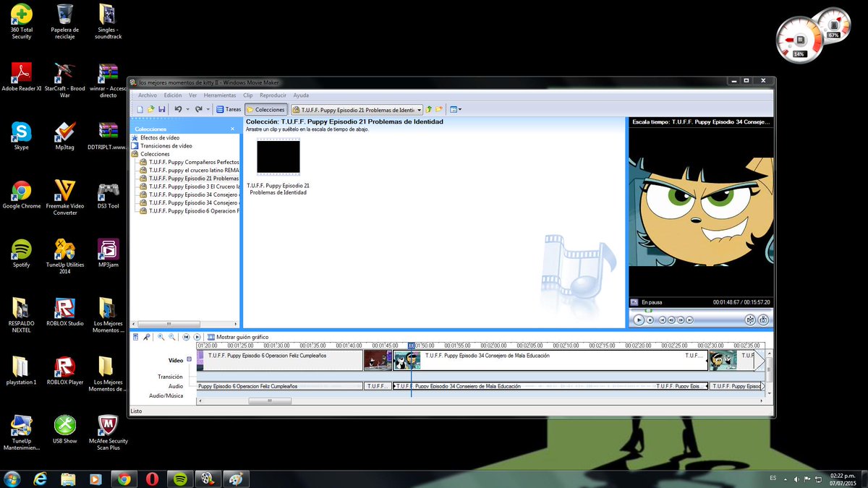The width and height of the screenshot is (868, 488).
Task: Create a new project with the toolbar icon
Action: click(140, 109)
